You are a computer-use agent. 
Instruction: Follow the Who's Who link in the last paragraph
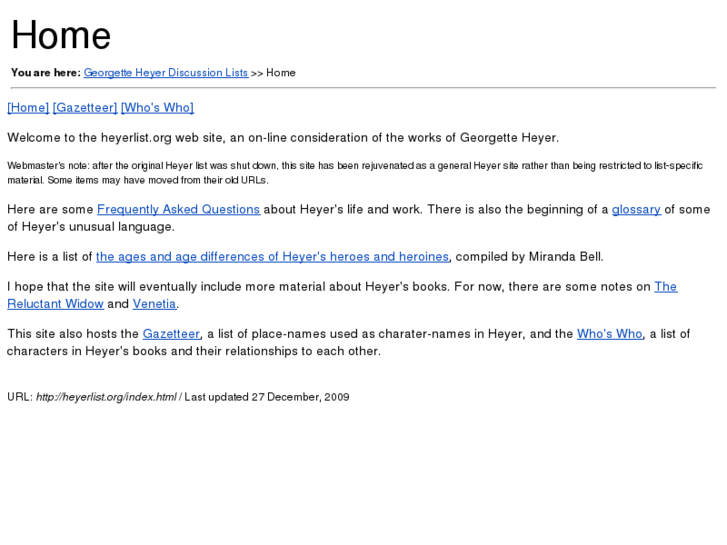(x=610, y=334)
